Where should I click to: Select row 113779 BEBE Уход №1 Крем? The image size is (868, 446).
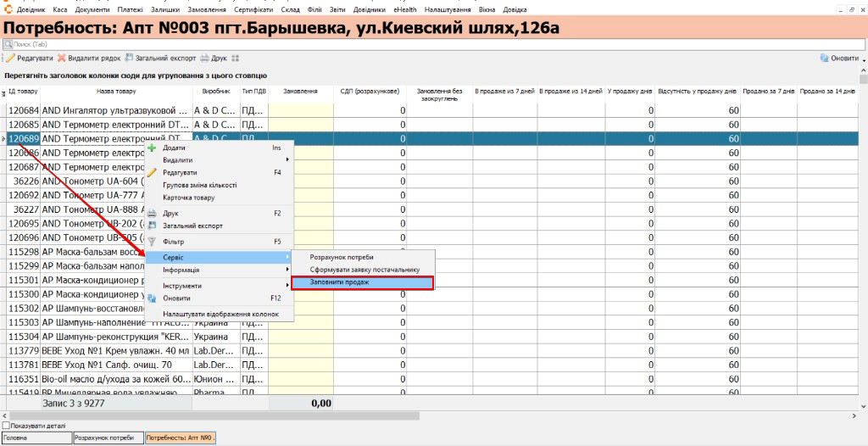coord(431,351)
